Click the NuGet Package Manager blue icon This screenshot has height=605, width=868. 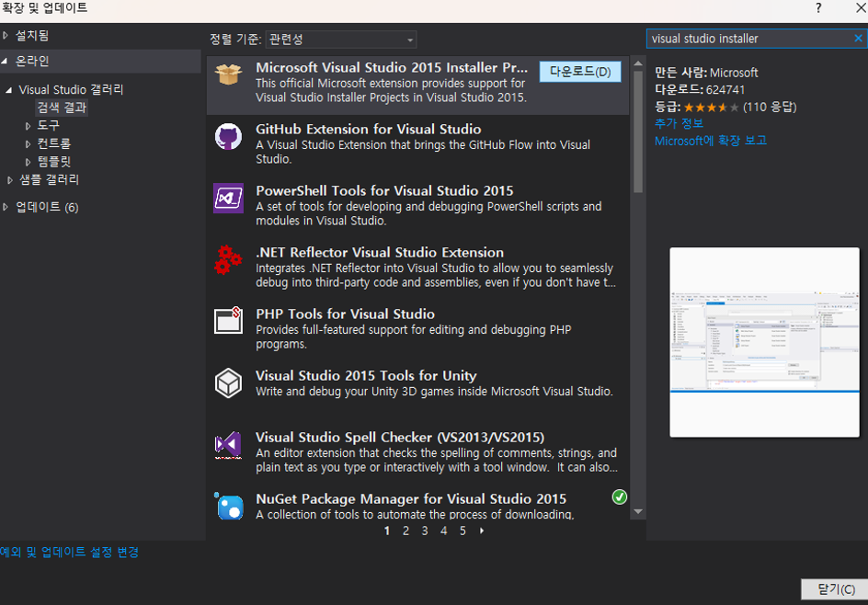(x=229, y=506)
